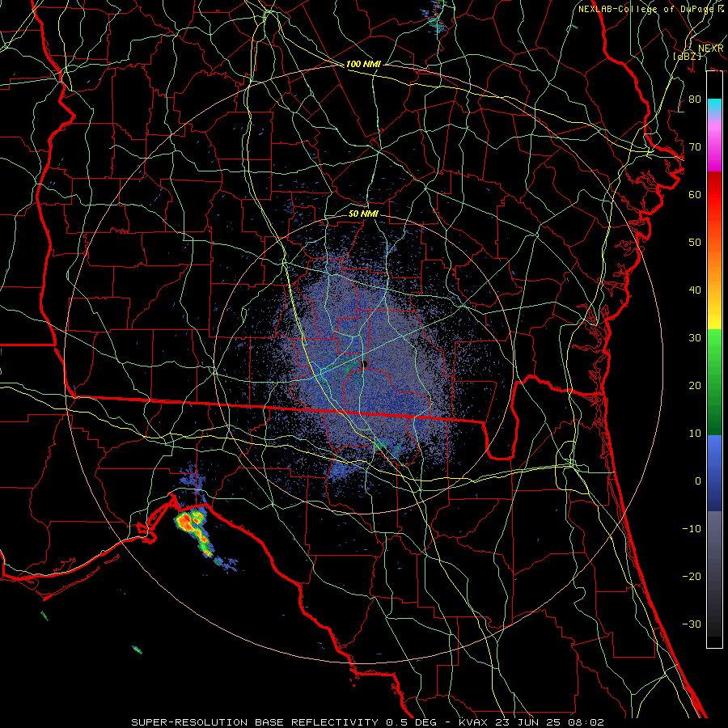Select the 10 value on the dBZ scale
This screenshot has height=728, width=728.
[695, 434]
